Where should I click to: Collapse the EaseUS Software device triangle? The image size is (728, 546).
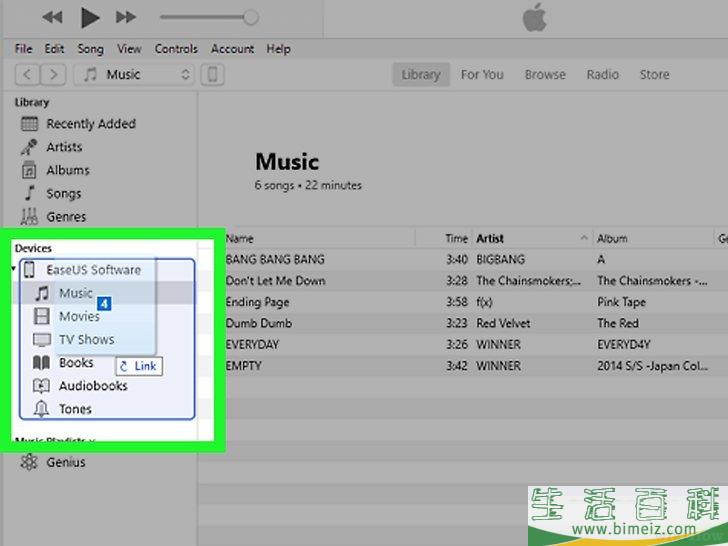14,269
